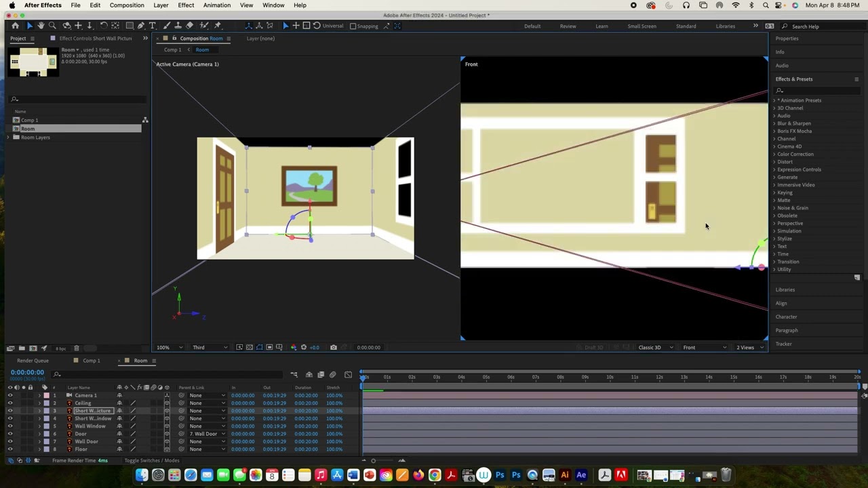The width and height of the screenshot is (868, 488).
Task: Click the Ceiling layer color label swatch
Action: coord(46,403)
